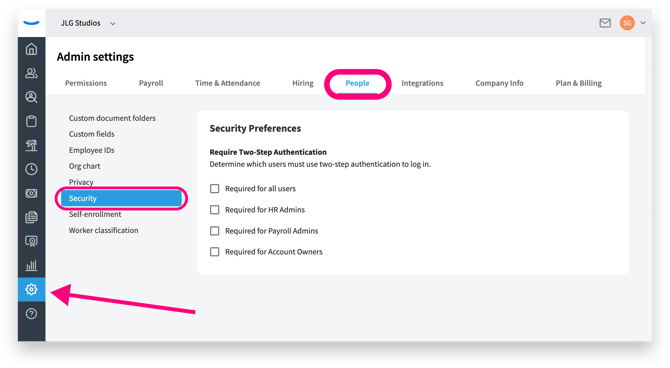Open the clock Time tracking sidebar icon
The width and height of the screenshot is (670, 368).
coord(31,169)
